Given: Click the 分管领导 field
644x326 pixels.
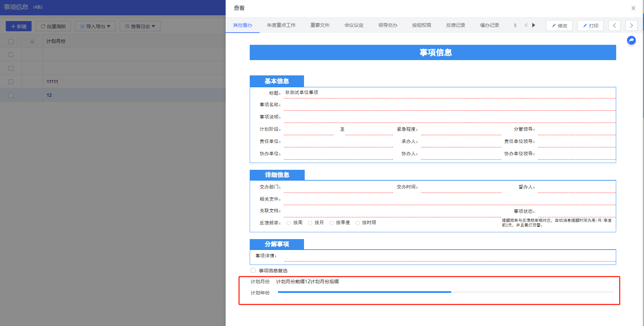Looking at the screenshot, I should pyautogui.click(x=577, y=129).
